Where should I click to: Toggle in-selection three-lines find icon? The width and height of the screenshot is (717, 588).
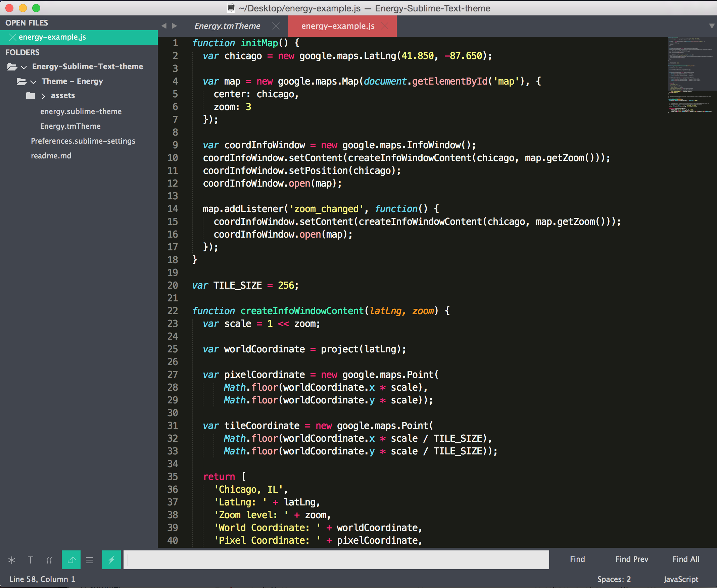click(x=90, y=560)
